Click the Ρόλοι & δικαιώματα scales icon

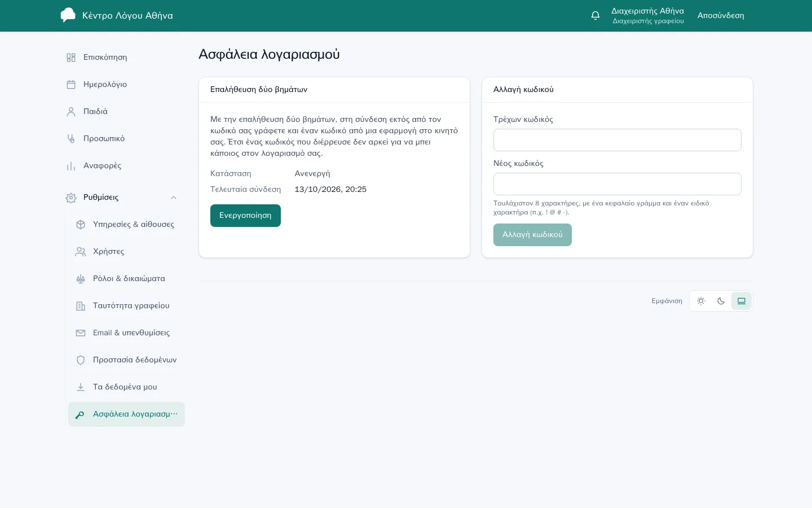pyautogui.click(x=81, y=279)
